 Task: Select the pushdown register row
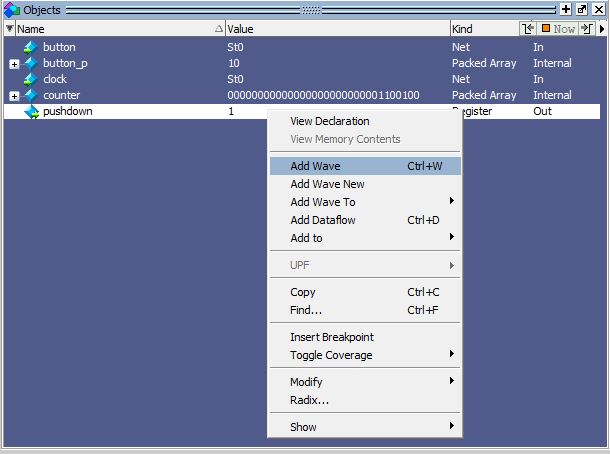[x=302, y=111]
